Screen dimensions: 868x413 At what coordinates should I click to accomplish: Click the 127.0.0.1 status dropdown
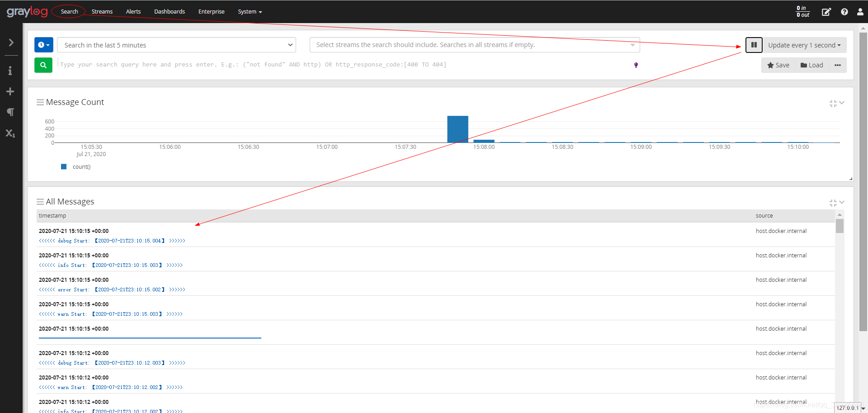[x=850, y=408]
